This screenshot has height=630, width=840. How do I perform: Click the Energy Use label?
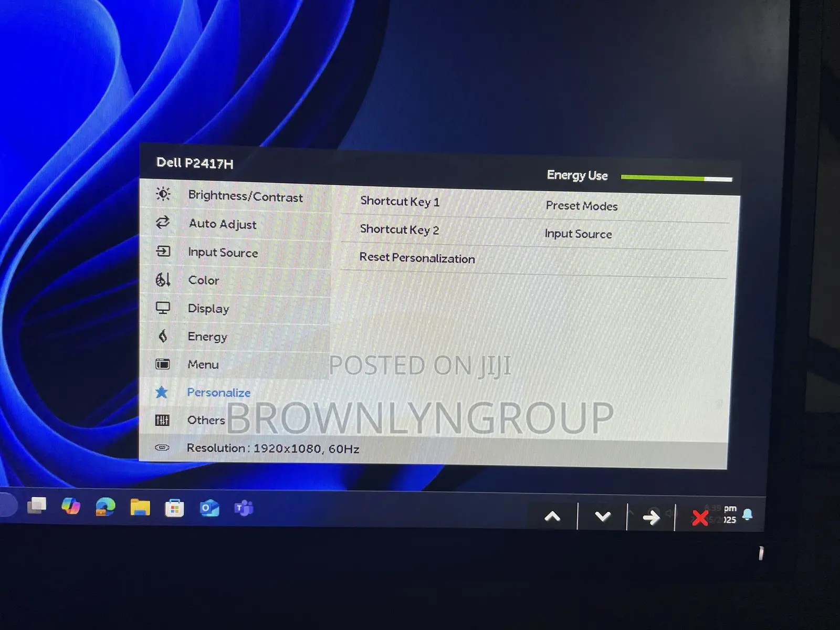[x=577, y=175]
